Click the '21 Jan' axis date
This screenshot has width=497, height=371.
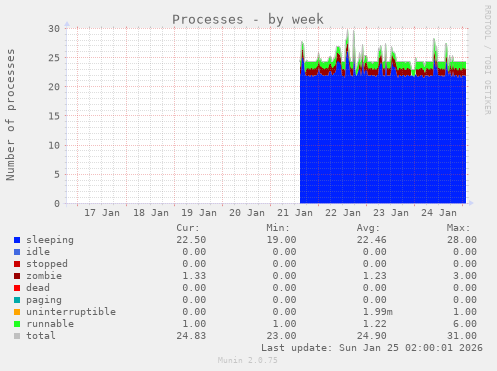pyautogui.click(x=295, y=213)
